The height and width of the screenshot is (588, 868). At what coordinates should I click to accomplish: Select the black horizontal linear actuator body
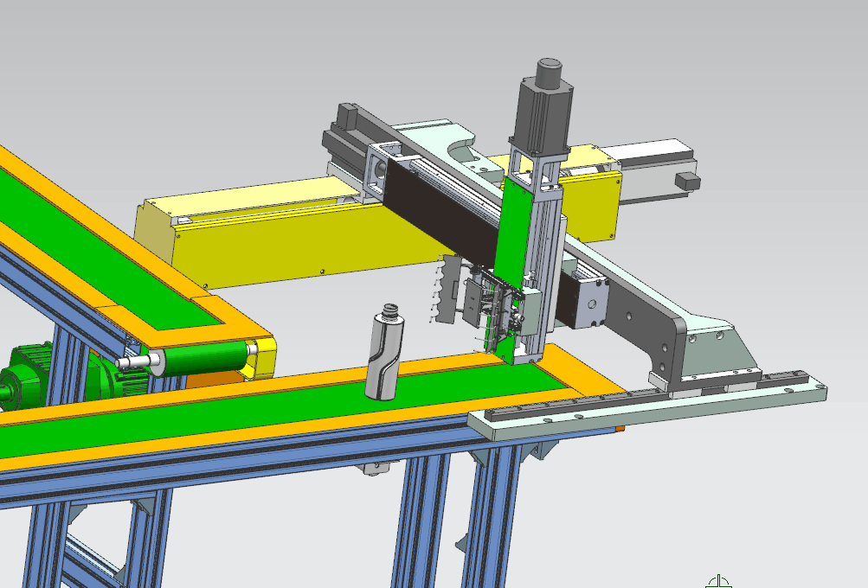[x=443, y=213]
